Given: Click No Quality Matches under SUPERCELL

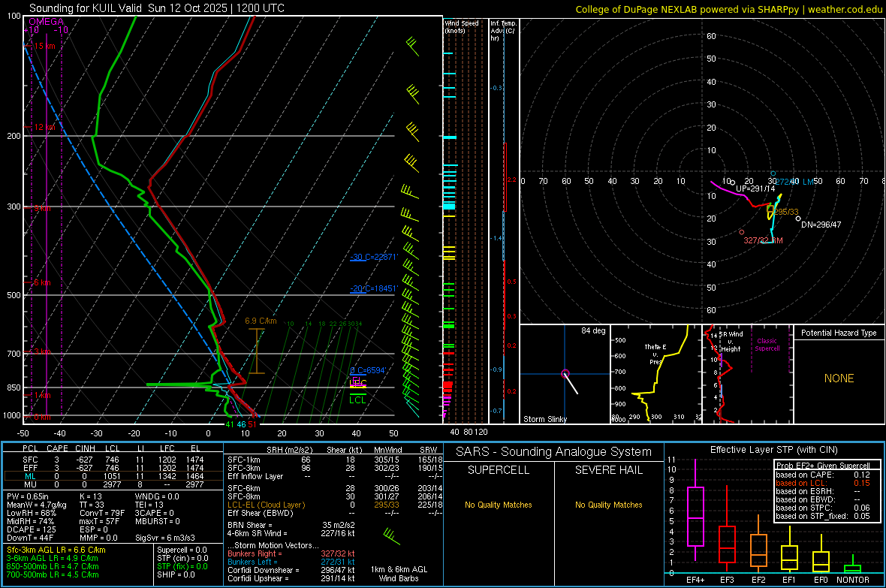Looking at the screenshot, I should pyautogui.click(x=499, y=505).
